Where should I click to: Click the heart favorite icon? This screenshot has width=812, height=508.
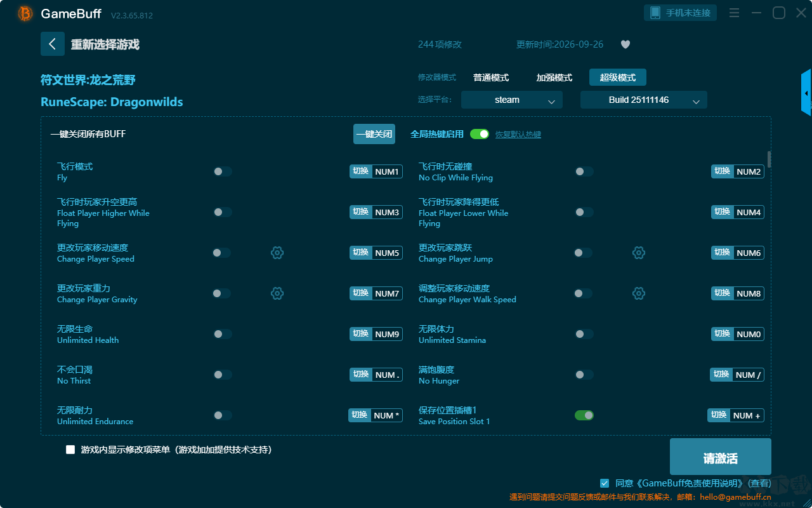point(625,44)
